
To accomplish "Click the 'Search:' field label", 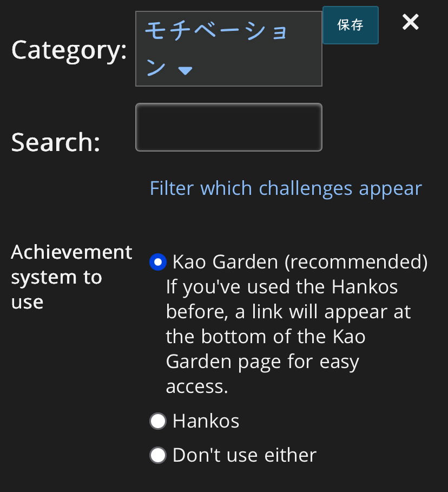I will (x=56, y=142).
